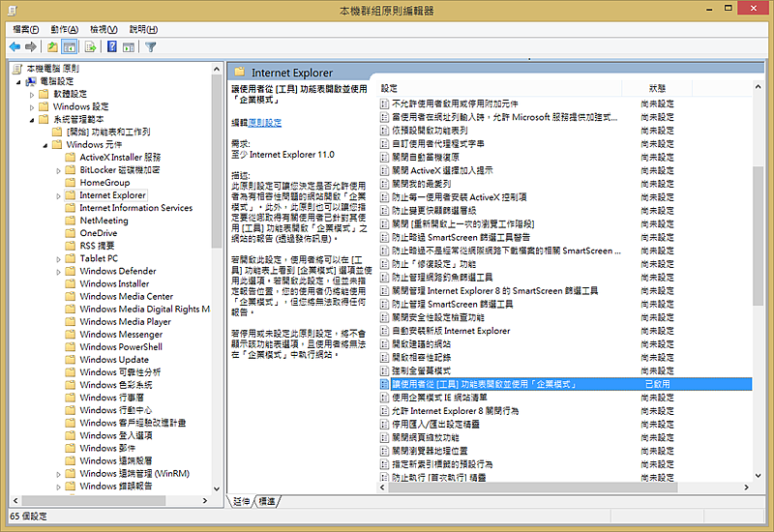Click the 原則設定 edit link
This screenshot has width=774, height=532.
(264, 123)
